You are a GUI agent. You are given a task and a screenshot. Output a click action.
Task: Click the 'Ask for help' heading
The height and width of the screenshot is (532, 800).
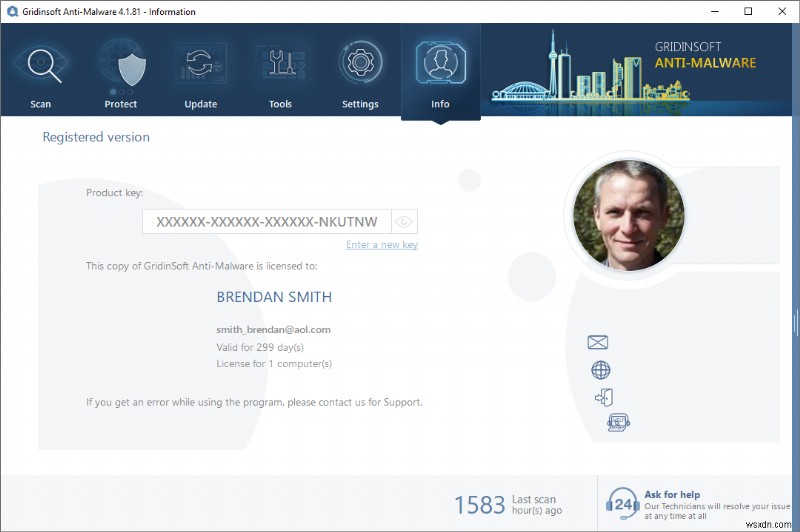pyautogui.click(x=672, y=494)
